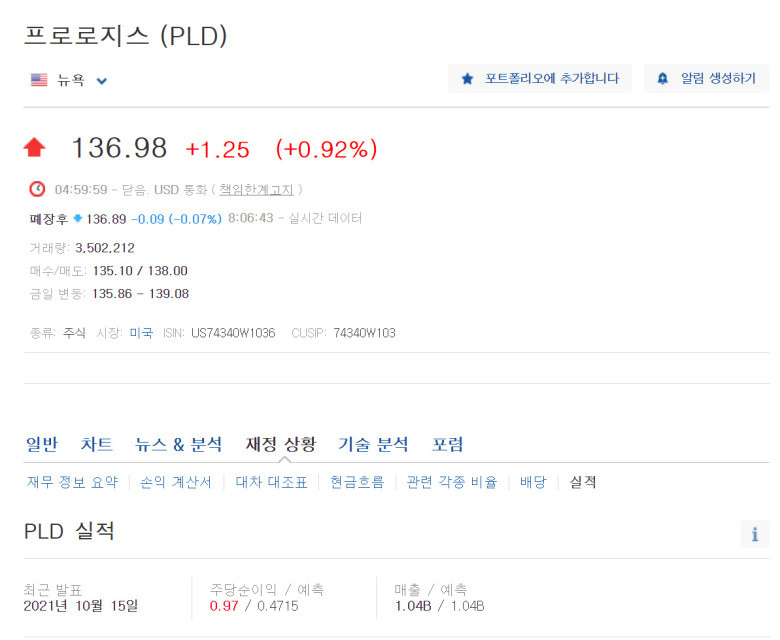
Task: Click the bell icon for alerts
Action: pyautogui.click(x=663, y=79)
